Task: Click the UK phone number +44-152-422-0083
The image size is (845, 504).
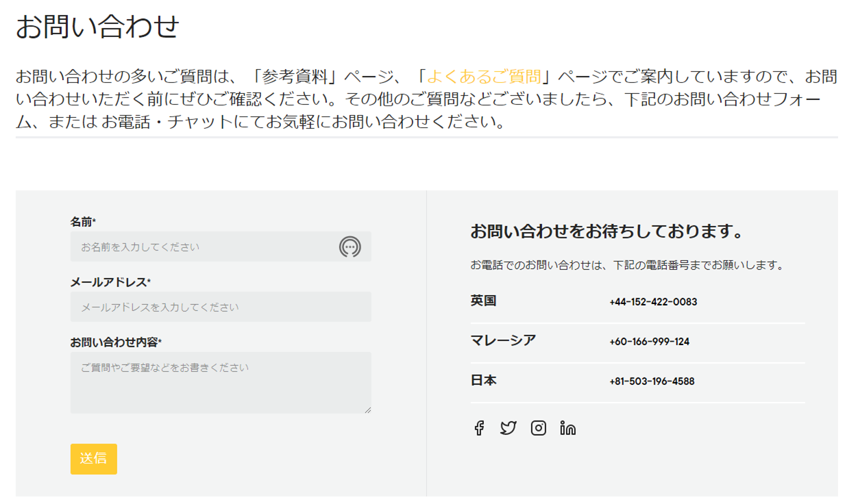Action: point(653,302)
